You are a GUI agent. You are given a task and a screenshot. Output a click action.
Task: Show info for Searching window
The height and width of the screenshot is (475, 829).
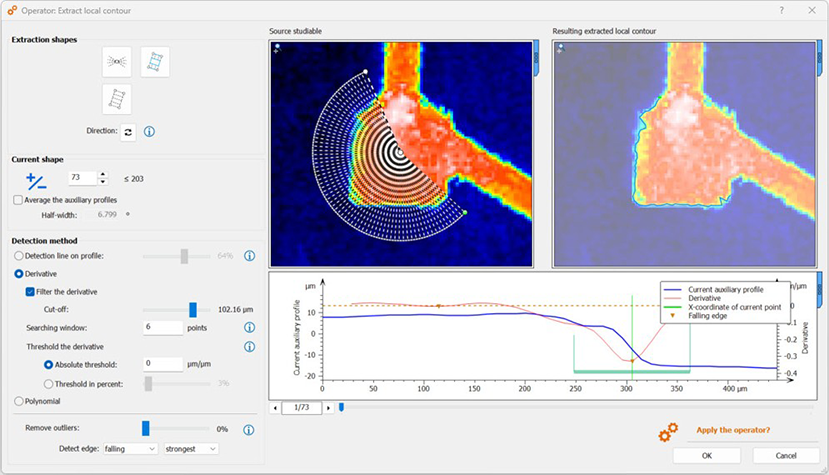pos(249,327)
